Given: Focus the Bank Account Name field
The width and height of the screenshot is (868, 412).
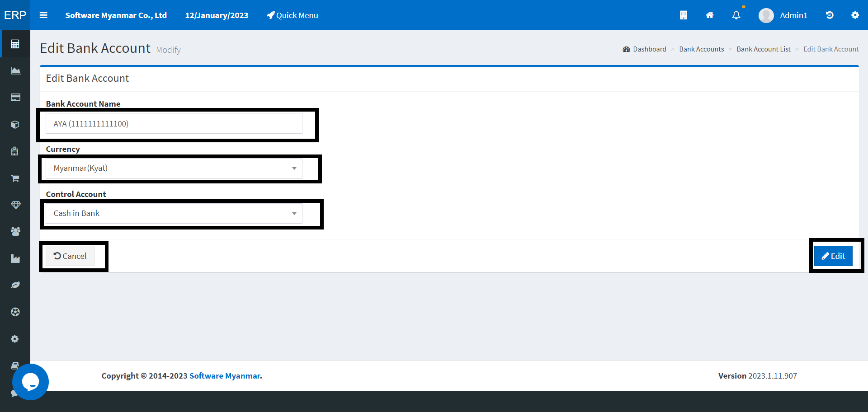Looking at the screenshot, I should tap(174, 123).
